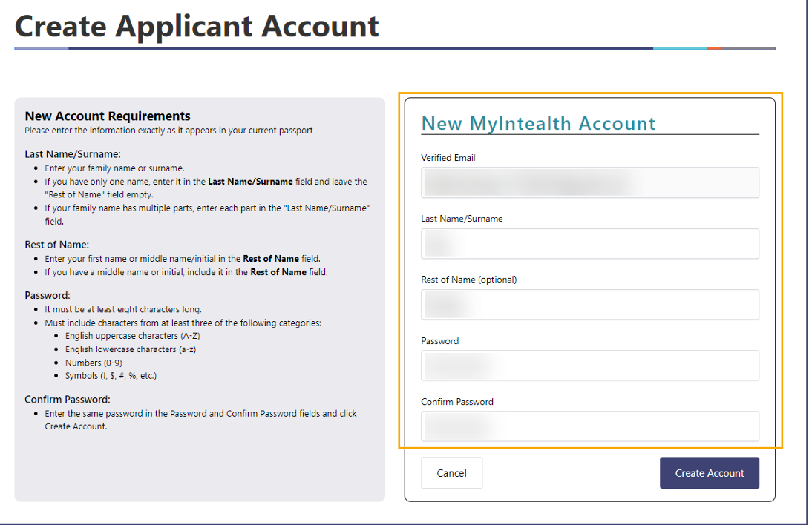Focus the Verified Email input field

pyautogui.click(x=590, y=182)
